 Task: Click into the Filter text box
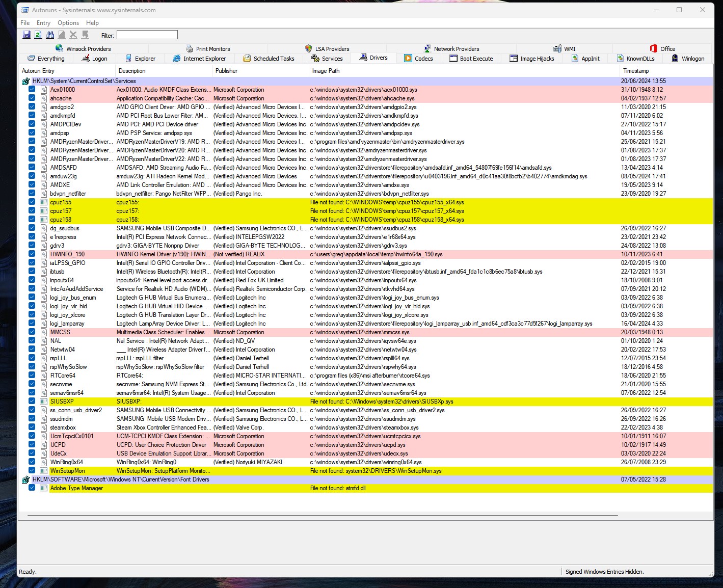coord(147,35)
